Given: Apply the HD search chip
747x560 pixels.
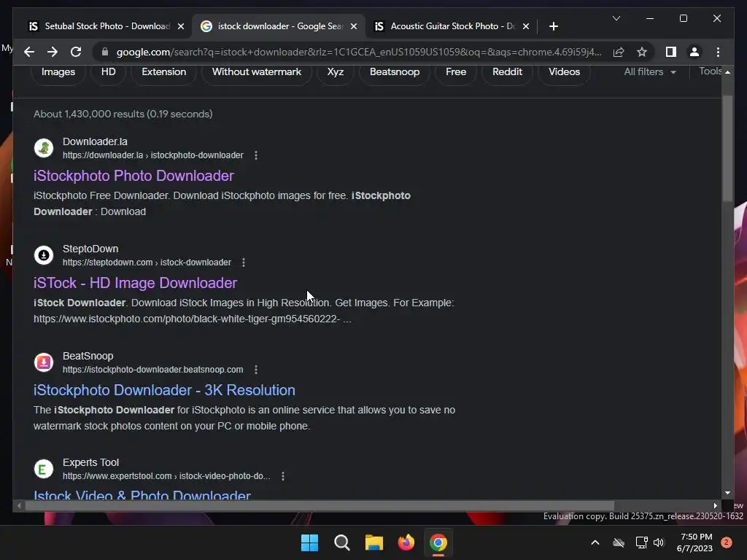Looking at the screenshot, I should pos(108,72).
